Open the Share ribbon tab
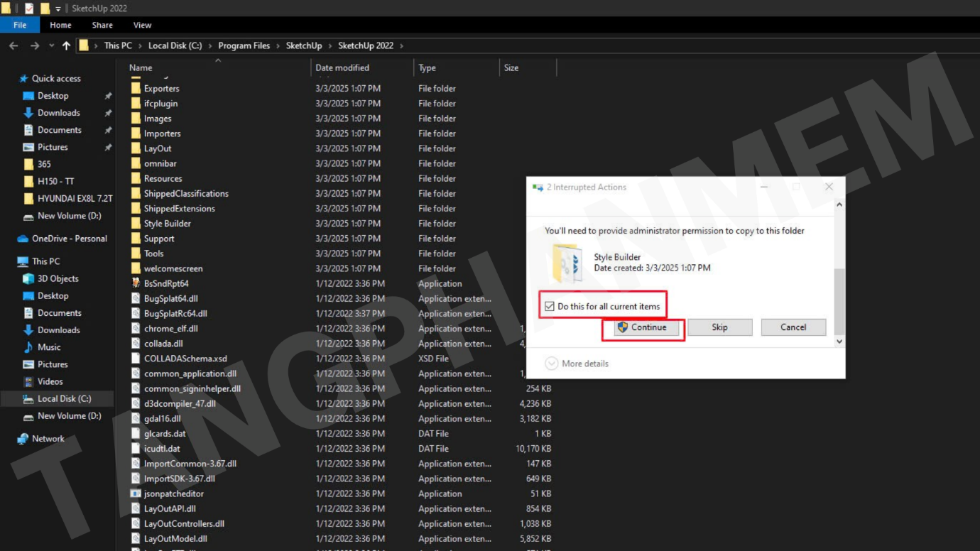This screenshot has height=551, width=980. [x=102, y=25]
